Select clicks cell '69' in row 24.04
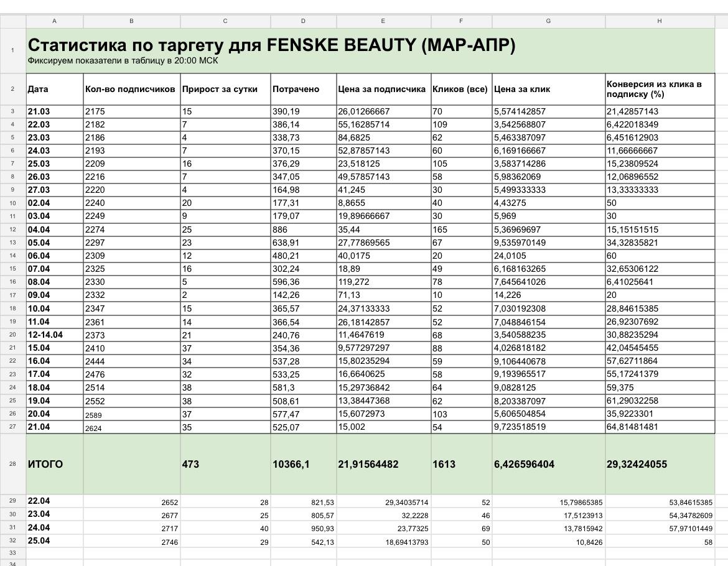This screenshot has height=566, width=728. pyautogui.click(x=462, y=528)
